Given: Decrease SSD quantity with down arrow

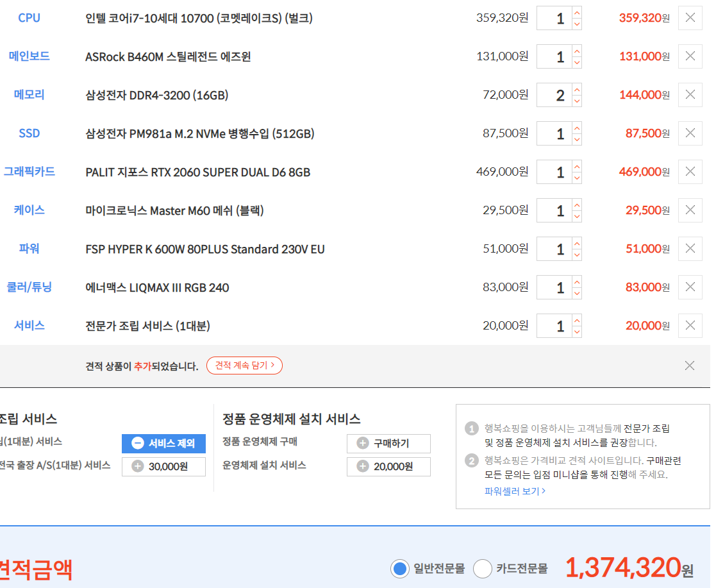Looking at the screenshot, I should pos(577,139).
